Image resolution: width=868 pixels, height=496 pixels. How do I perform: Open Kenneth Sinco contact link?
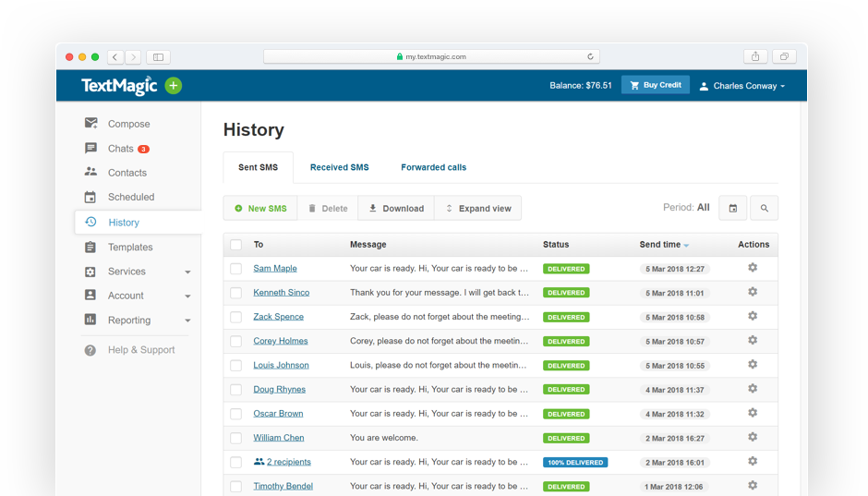[282, 293]
